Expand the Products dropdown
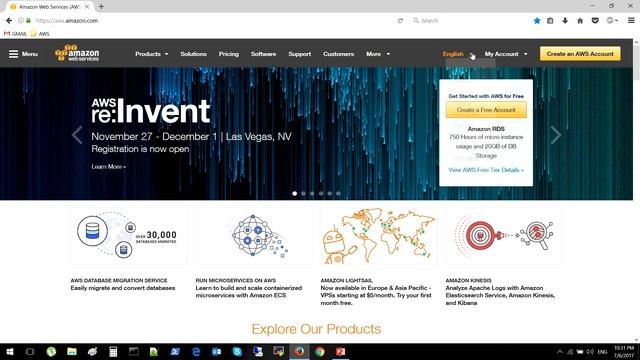Image resolution: width=640 pixels, height=360 pixels. [x=151, y=54]
